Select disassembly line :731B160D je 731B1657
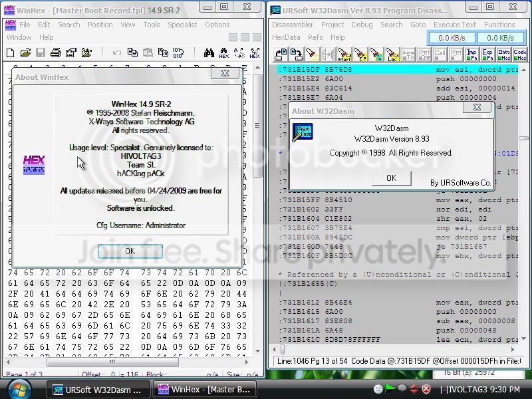Viewport: 532px width, 399px height. pos(398,246)
